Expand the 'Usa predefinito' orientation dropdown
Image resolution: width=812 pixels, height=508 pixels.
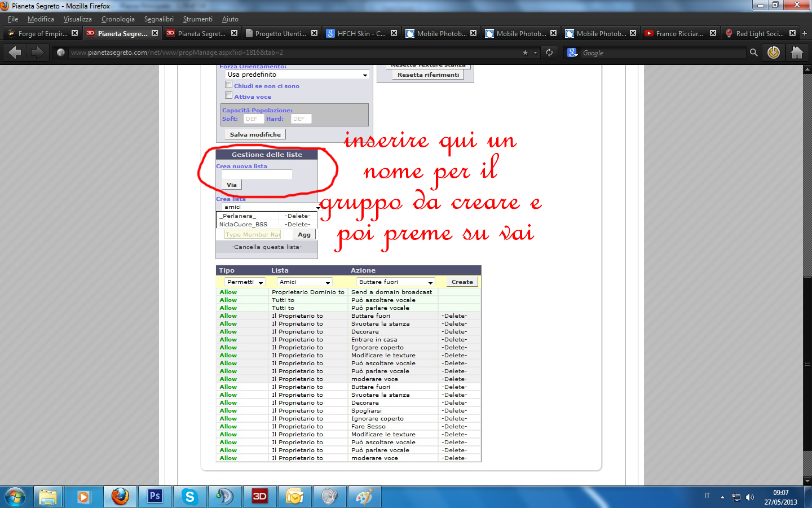[297, 75]
